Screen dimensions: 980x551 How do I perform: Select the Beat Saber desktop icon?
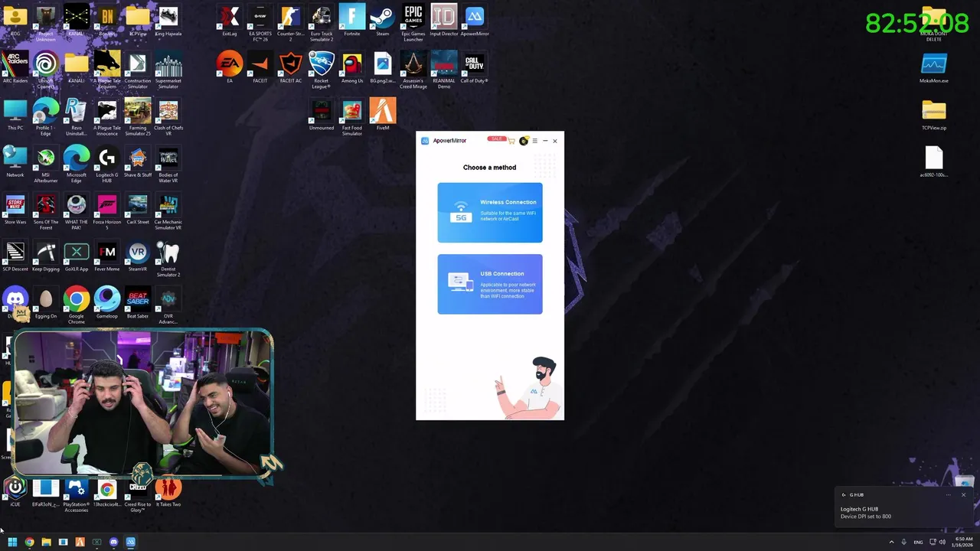click(x=138, y=304)
